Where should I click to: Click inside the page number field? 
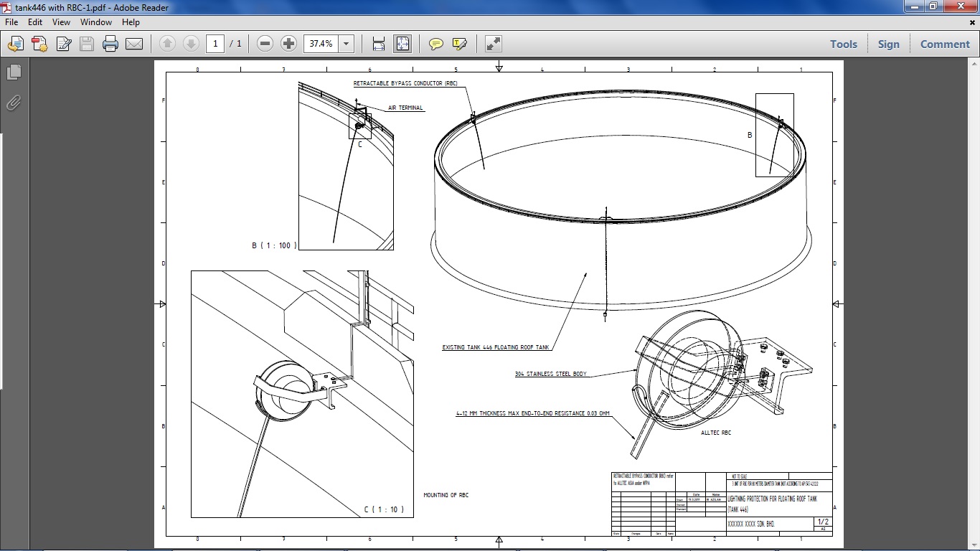pos(215,43)
